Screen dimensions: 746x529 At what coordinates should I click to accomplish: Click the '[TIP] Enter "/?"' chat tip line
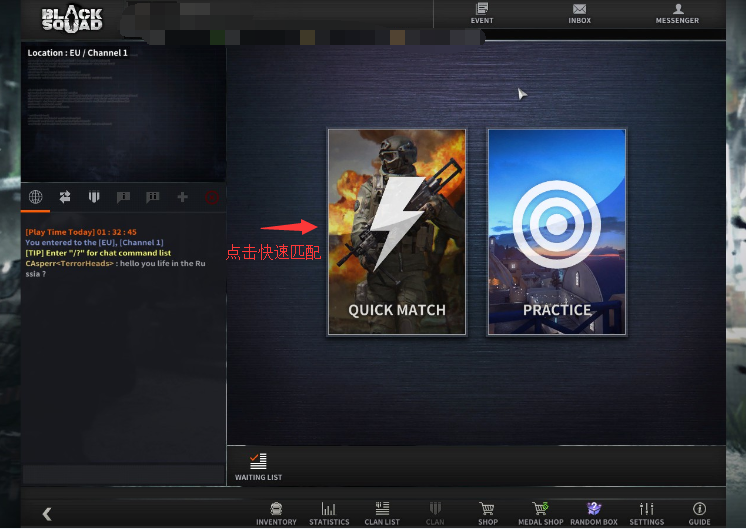98,253
